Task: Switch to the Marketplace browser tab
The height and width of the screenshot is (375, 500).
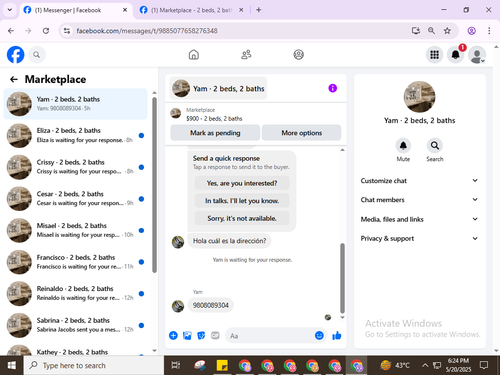Action: [191, 10]
